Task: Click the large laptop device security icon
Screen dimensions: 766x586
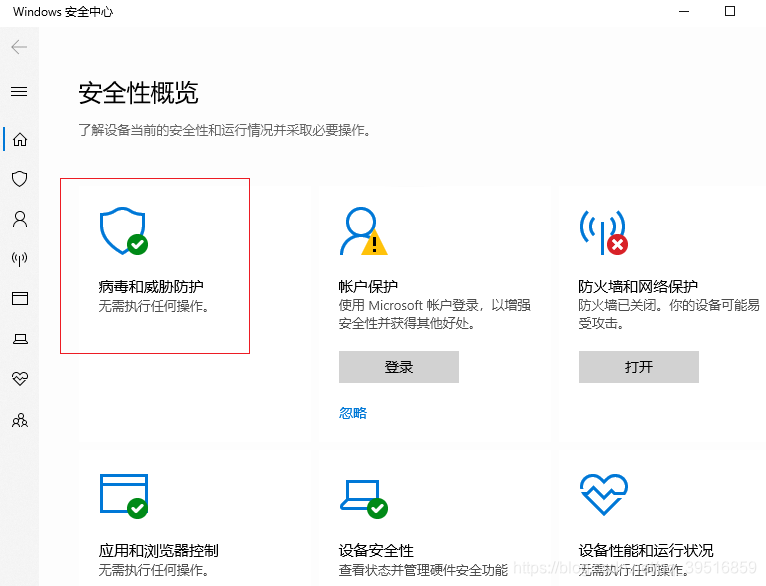Action: [364, 499]
